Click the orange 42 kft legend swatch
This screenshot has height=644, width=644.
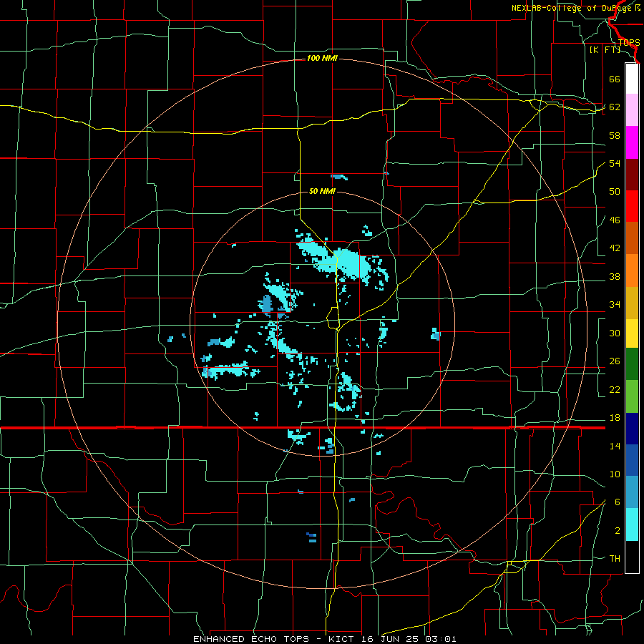coord(632,270)
